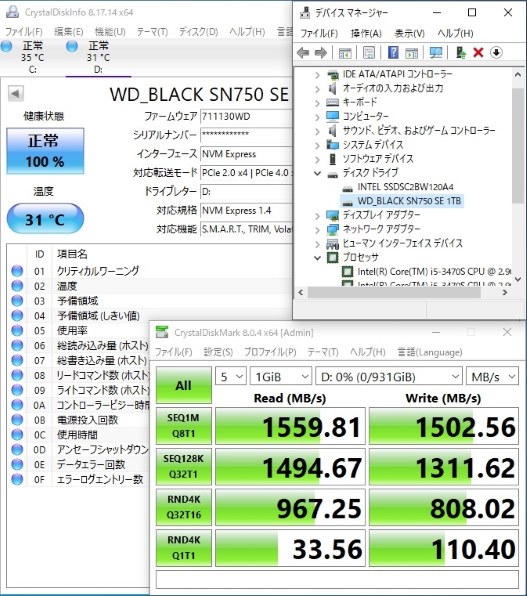This screenshot has width=527, height=596.
Task: Click Forward arrow in Device Manager toolbar
Action: point(321,52)
